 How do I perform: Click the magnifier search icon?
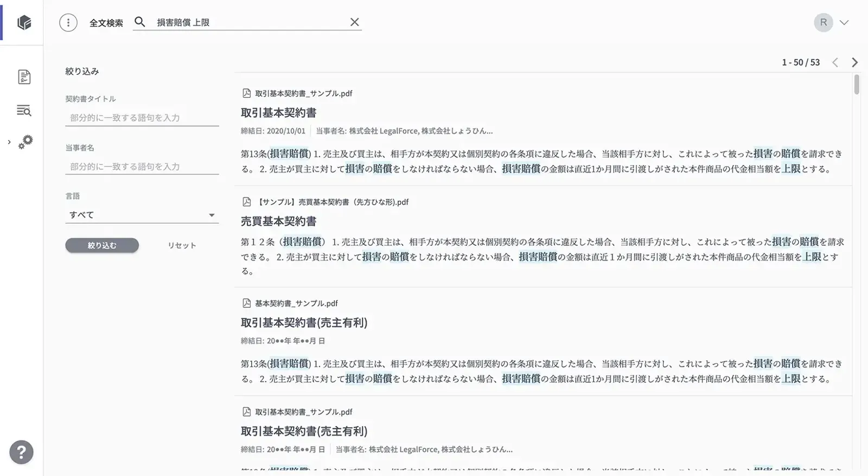140,22
